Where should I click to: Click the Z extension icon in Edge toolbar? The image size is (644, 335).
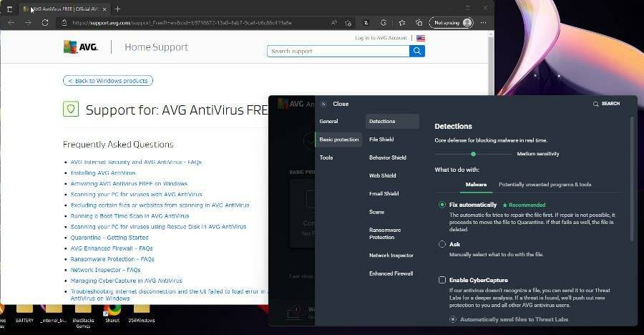(366, 23)
